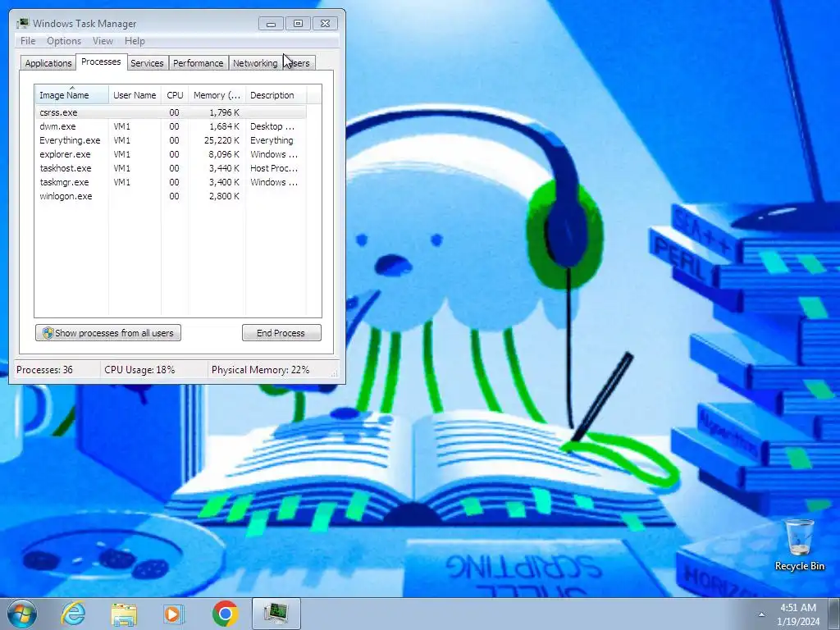Click 'Physical Memory: 22%' status entry
The image size is (840, 630).
260,370
